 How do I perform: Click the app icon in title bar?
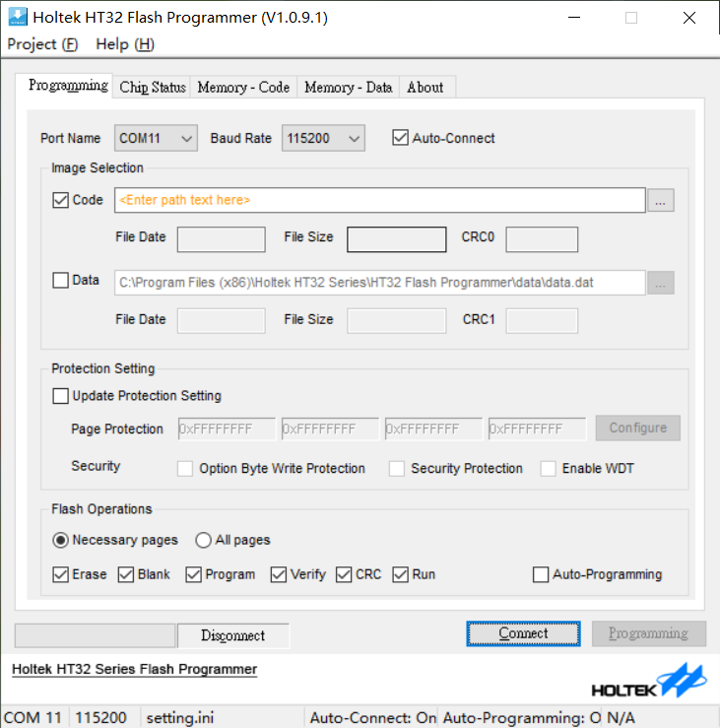(x=17, y=17)
